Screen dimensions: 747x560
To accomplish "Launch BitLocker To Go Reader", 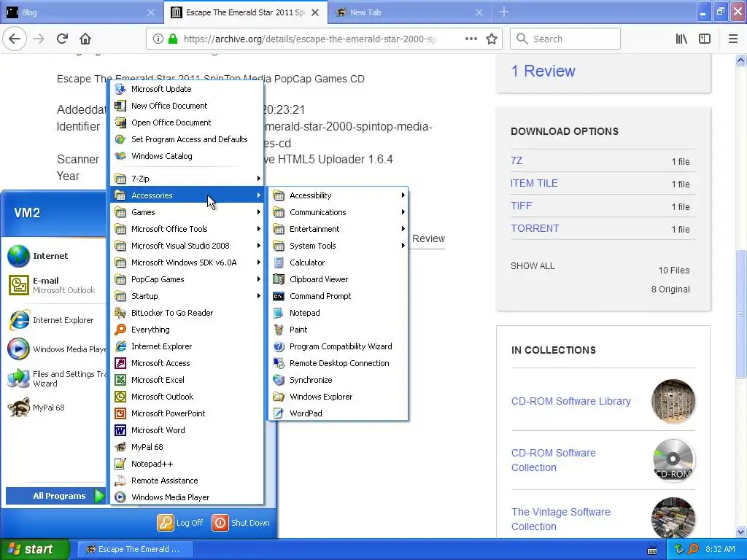I will tap(187, 313).
